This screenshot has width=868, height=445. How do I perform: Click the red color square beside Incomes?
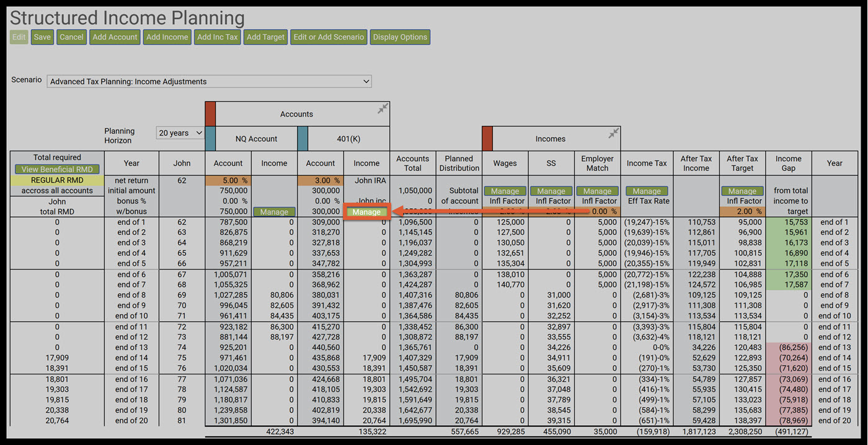pyautogui.click(x=487, y=139)
